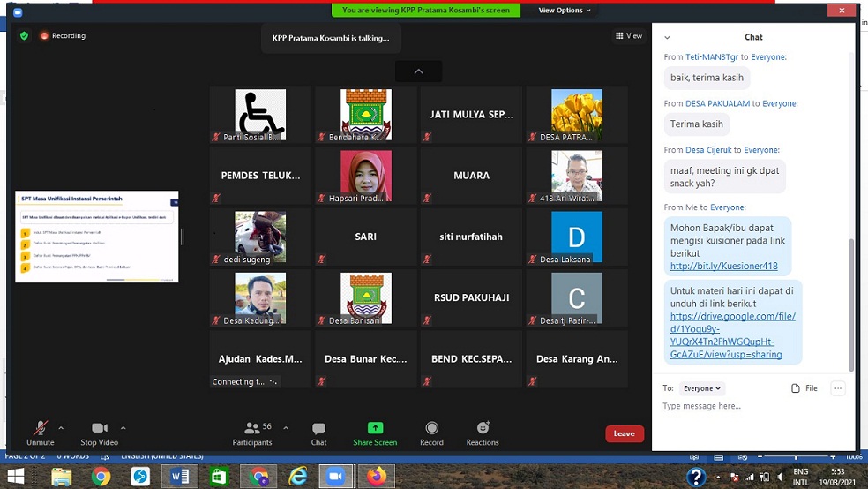Toggle the microphone with the Unmute button
The width and height of the screenshot is (868, 489).
[40, 428]
